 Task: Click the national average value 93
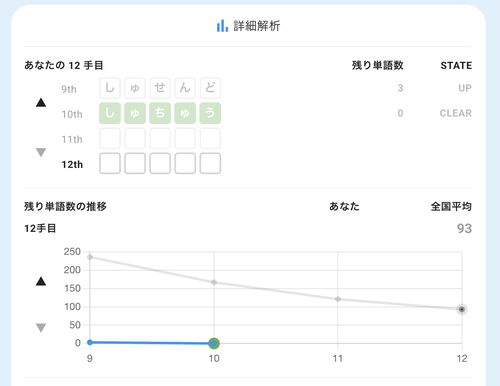464,229
